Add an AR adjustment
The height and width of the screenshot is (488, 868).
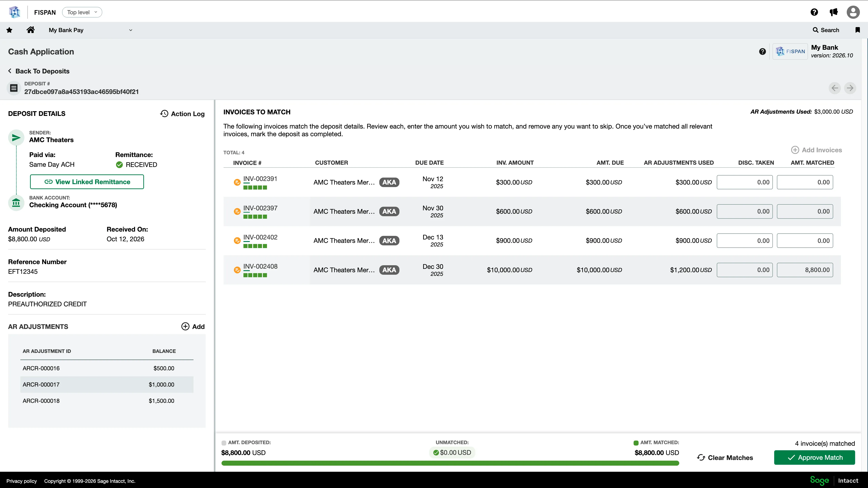[193, 327]
